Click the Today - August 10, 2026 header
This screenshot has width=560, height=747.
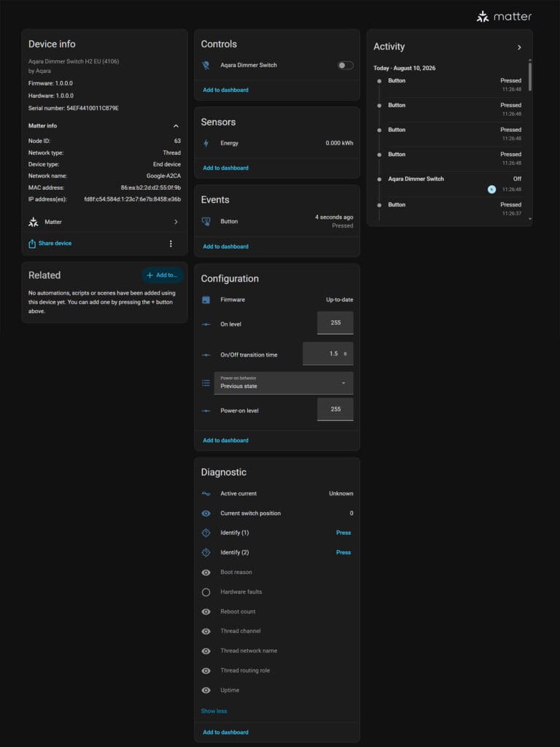pos(404,68)
